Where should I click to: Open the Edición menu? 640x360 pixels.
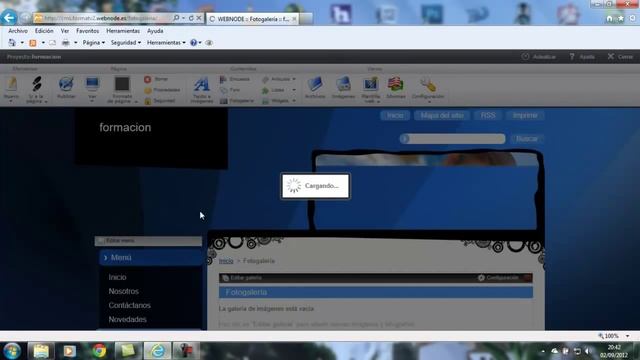[44, 31]
